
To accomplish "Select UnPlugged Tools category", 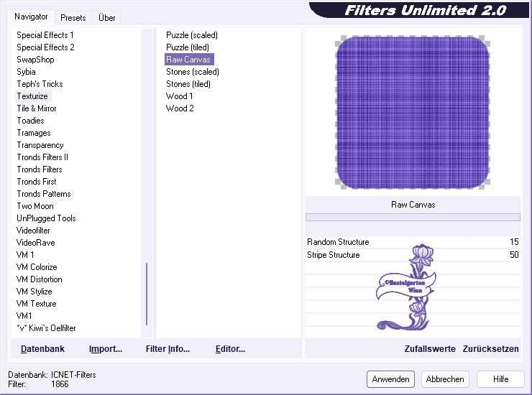I will pyautogui.click(x=46, y=218).
